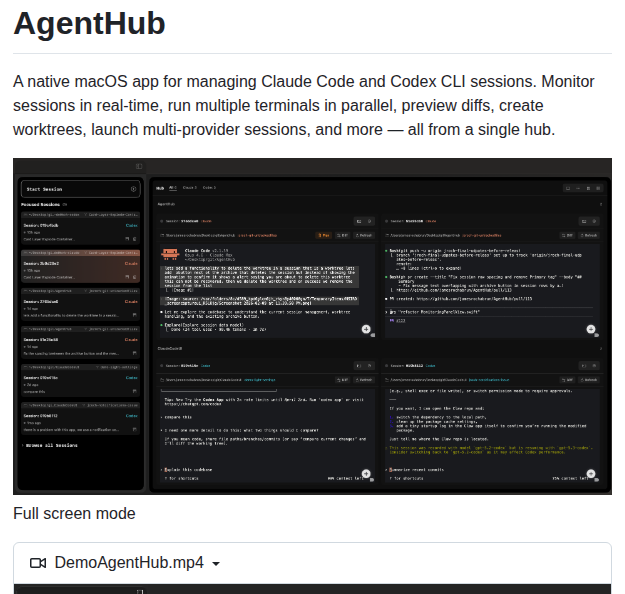Click the archive icon on the 'problem with this app' session row
Viewport: 625px width, 594px height.
coord(134,429)
